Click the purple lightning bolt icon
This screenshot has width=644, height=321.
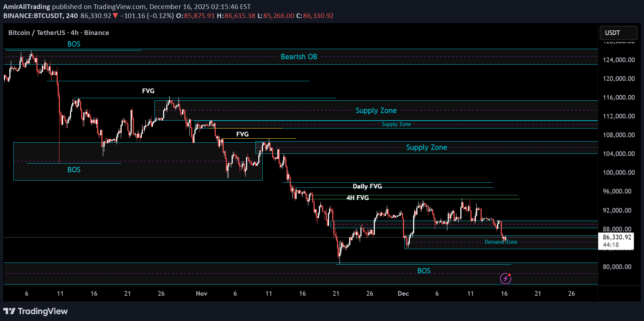coord(505,278)
